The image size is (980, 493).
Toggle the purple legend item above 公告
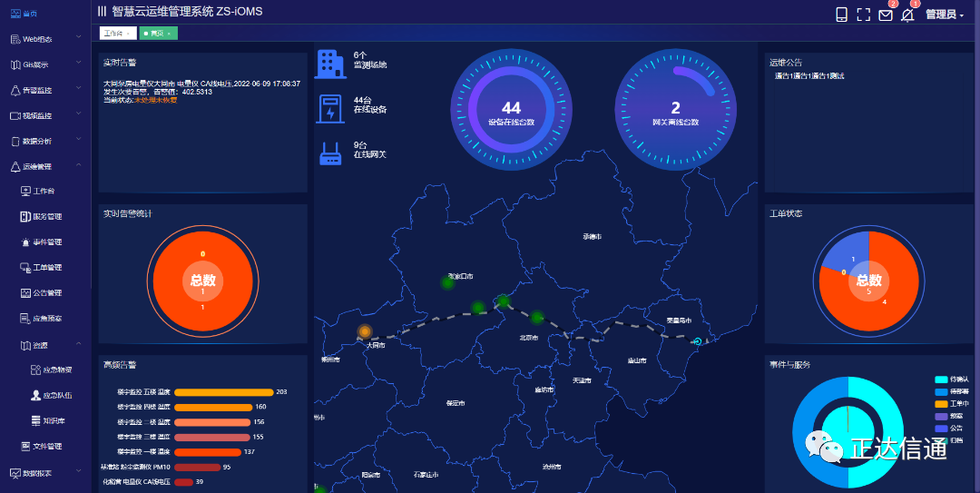pyautogui.click(x=949, y=416)
